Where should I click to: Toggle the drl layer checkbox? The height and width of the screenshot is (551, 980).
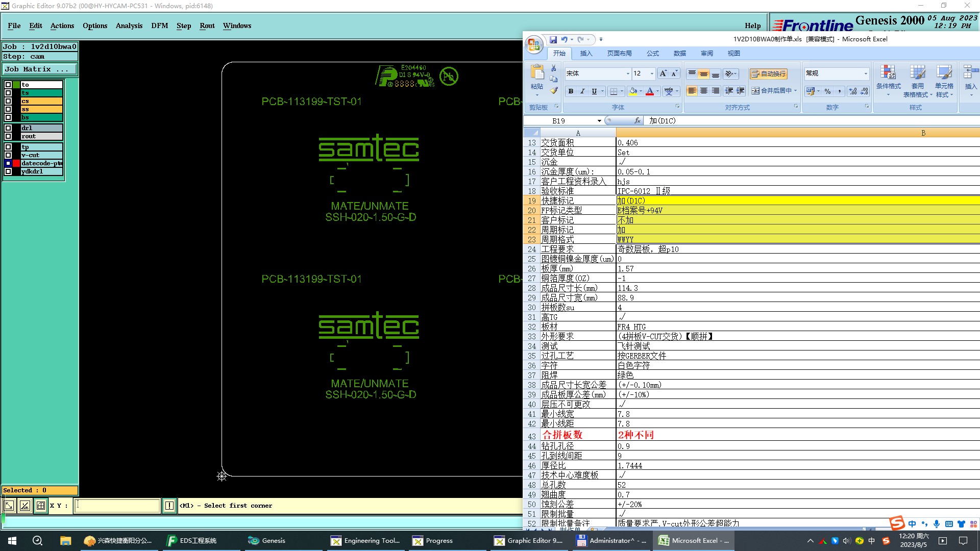[x=8, y=128]
